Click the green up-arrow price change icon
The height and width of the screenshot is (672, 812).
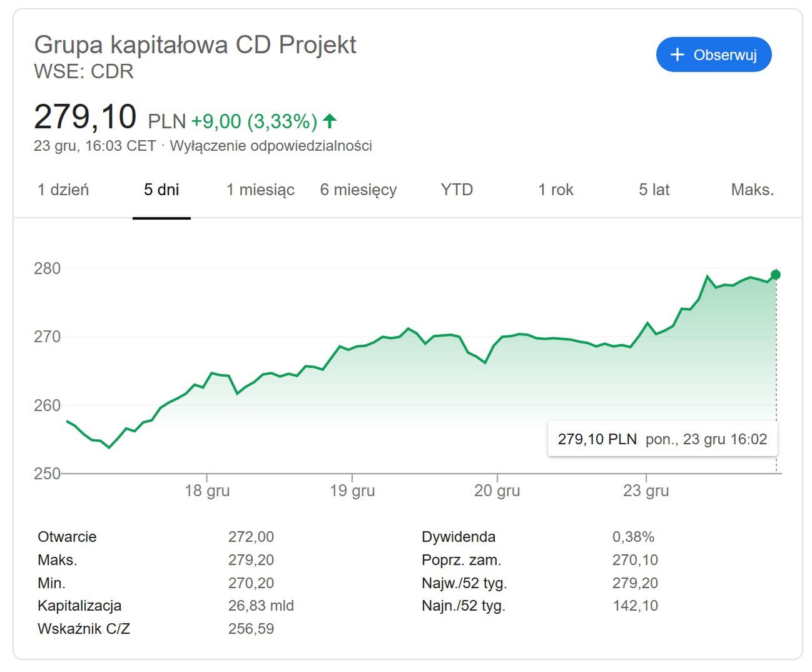click(x=330, y=121)
